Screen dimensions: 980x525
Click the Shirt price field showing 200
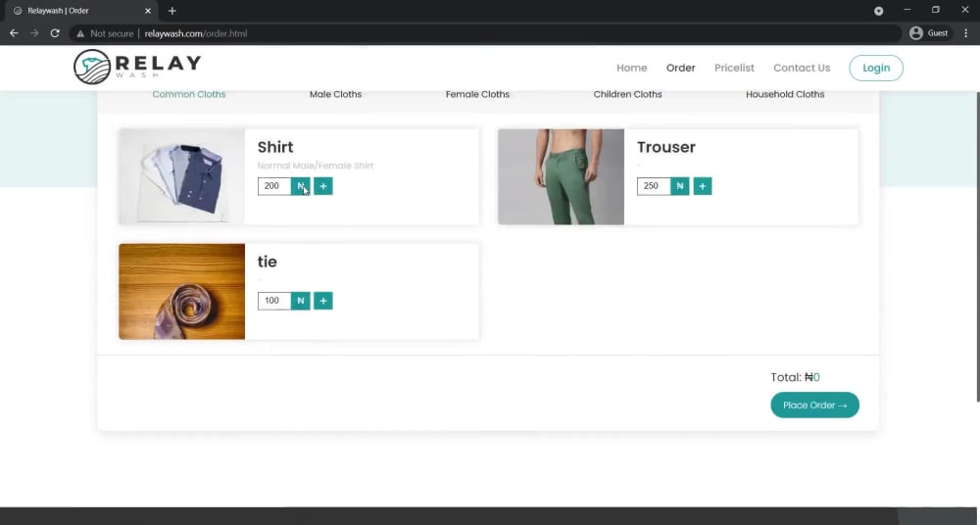pos(274,186)
